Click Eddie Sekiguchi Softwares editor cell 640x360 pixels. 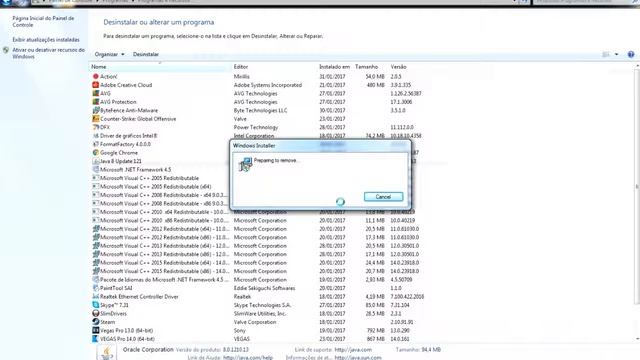pyautogui.click(x=264, y=288)
